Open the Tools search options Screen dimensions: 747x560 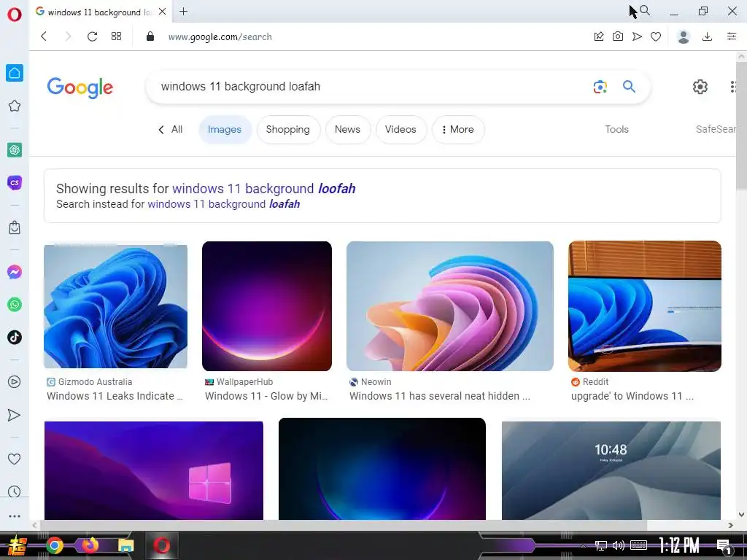tap(617, 130)
